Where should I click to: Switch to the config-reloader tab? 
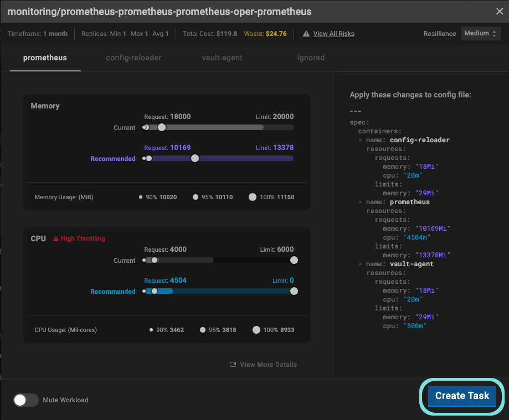(x=133, y=58)
